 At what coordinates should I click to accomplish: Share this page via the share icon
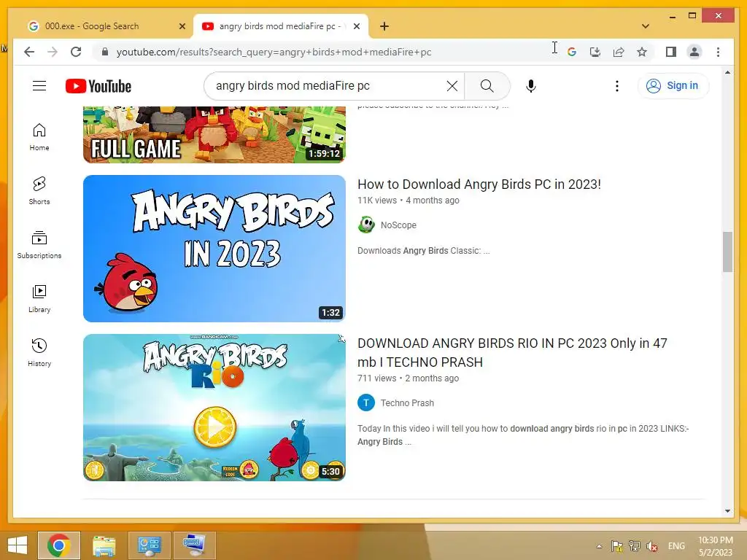tap(619, 52)
